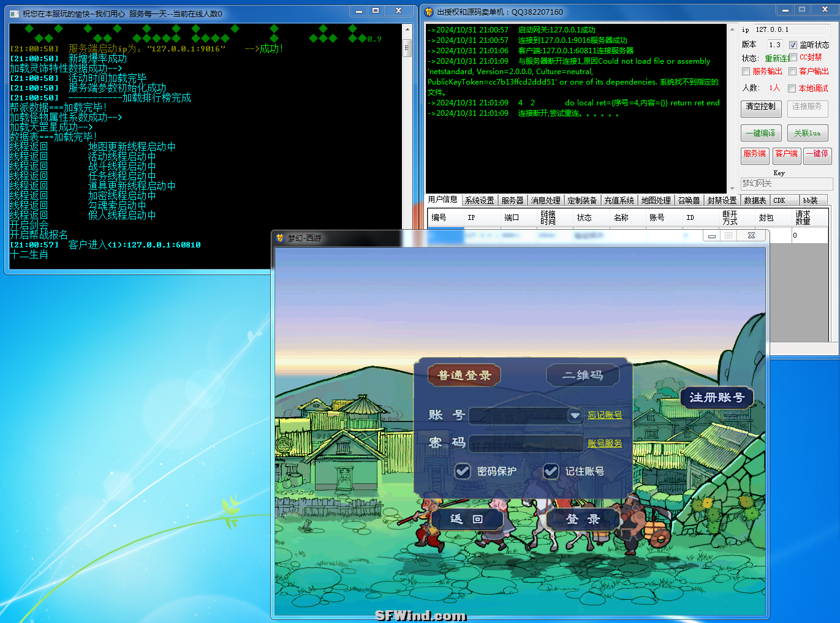Switch to the 封禁设置 tab
Screen dimensions: 840x623
point(722,200)
